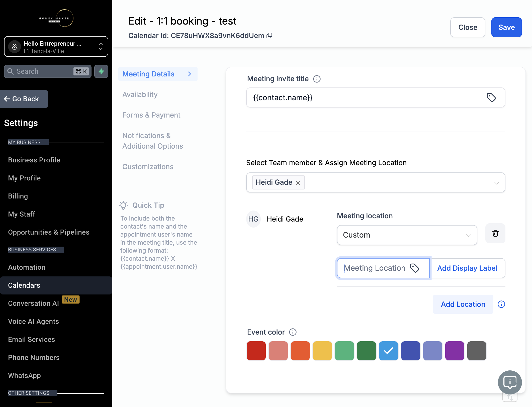
Task: View Meeting invite title info tooltip
Action: 317,79
